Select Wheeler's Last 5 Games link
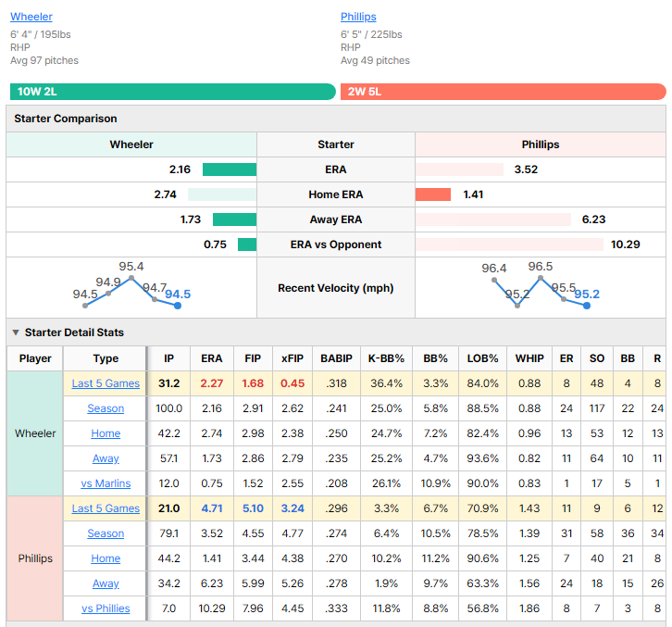This screenshot has height=627, width=672. point(106,383)
